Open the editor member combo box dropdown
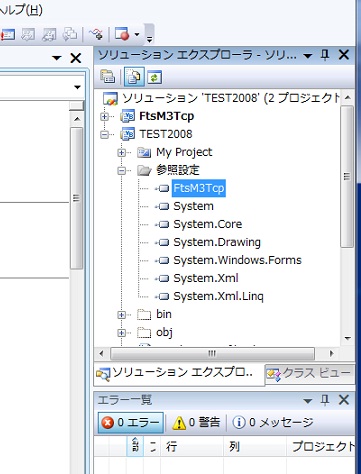 pos(77,87)
